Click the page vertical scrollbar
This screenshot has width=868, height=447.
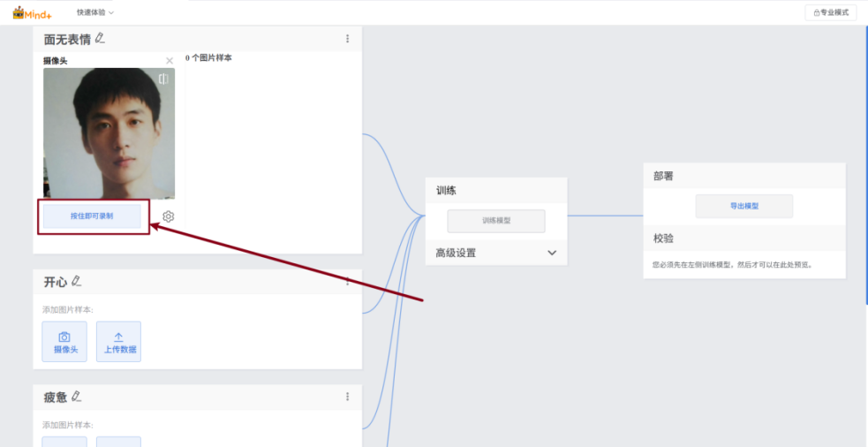(x=866, y=166)
